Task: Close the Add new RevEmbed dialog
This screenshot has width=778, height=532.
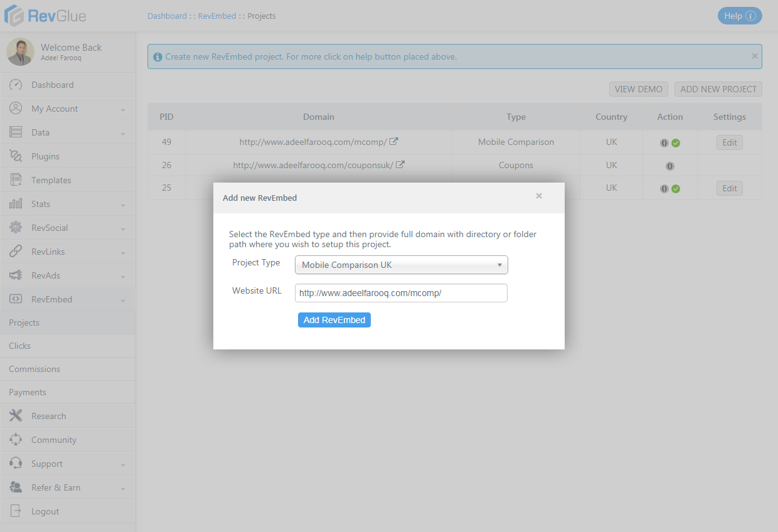Action: (x=539, y=196)
